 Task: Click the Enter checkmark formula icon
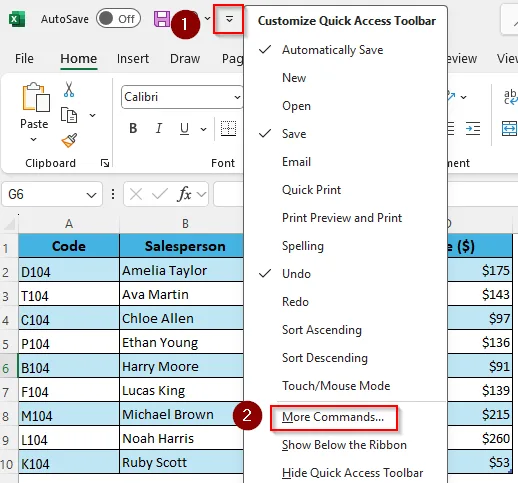pyautogui.click(x=160, y=194)
